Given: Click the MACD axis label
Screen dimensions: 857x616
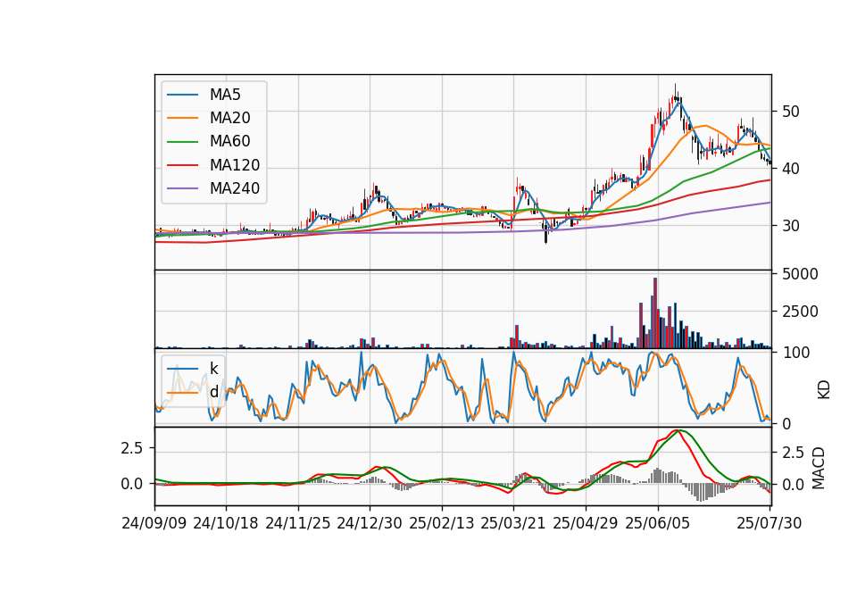Looking at the screenshot, I should 819,468.
